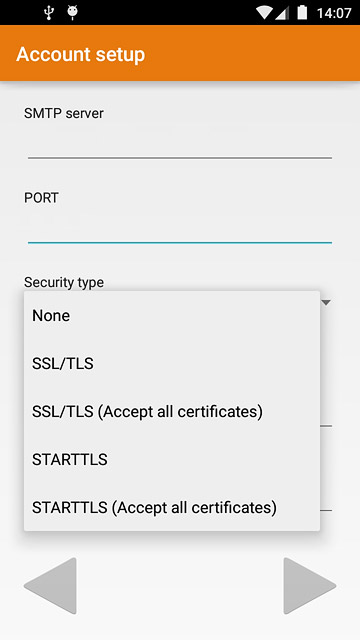360x640 pixels.
Task: Tap the 14:07 clock in status bar
Action: (334, 13)
